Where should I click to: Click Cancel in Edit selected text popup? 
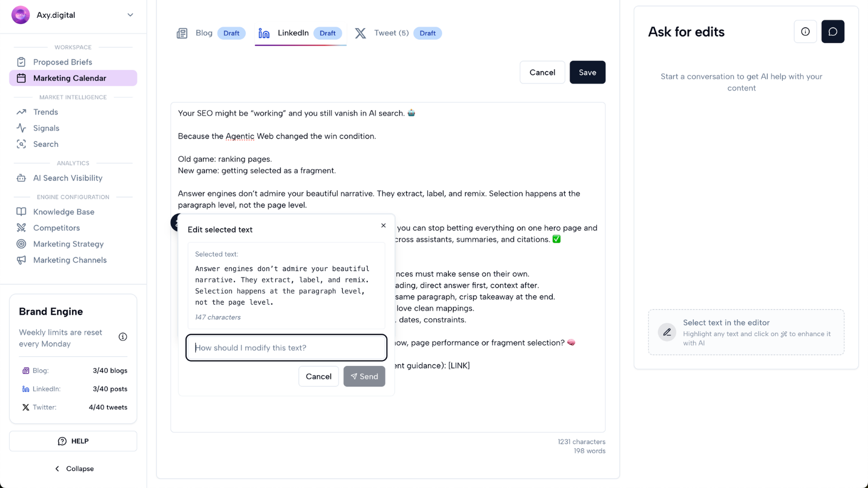[x=318, y=376]
